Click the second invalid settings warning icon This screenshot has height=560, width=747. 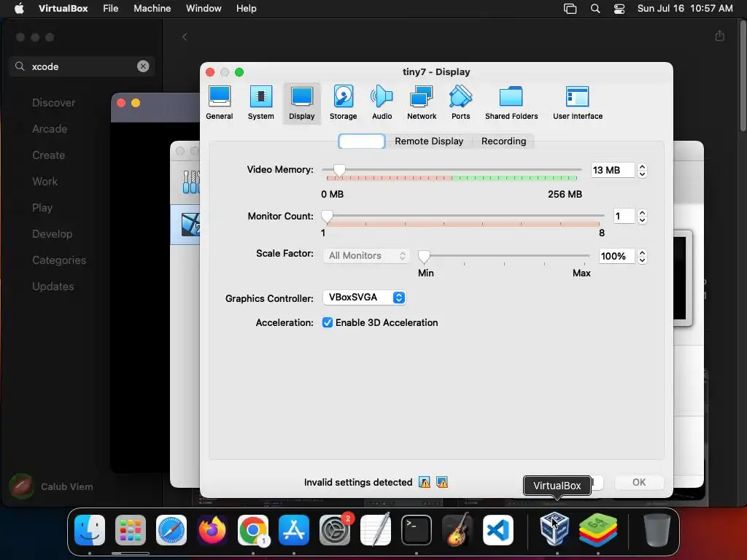(442, 483)
